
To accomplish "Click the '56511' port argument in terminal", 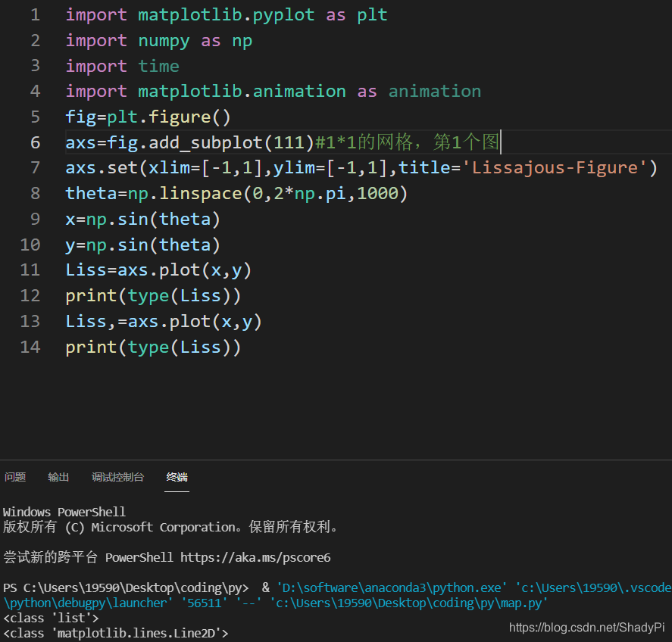I will (205, 603).
